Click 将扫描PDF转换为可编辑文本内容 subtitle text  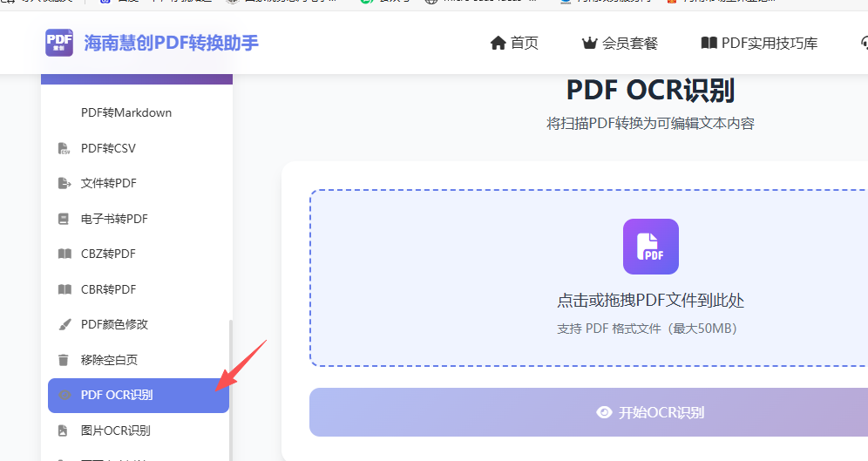click(650, 123)
